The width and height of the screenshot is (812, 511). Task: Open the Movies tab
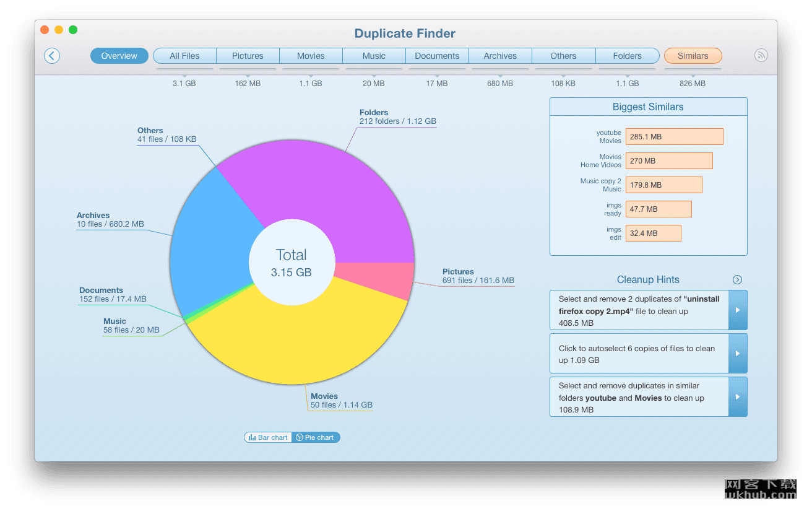(311, 56)
